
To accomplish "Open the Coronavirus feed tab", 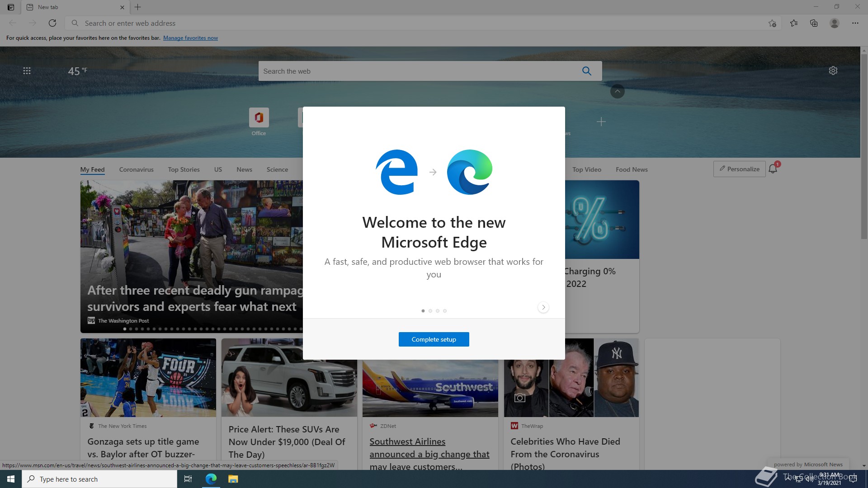I will point(136,169).
